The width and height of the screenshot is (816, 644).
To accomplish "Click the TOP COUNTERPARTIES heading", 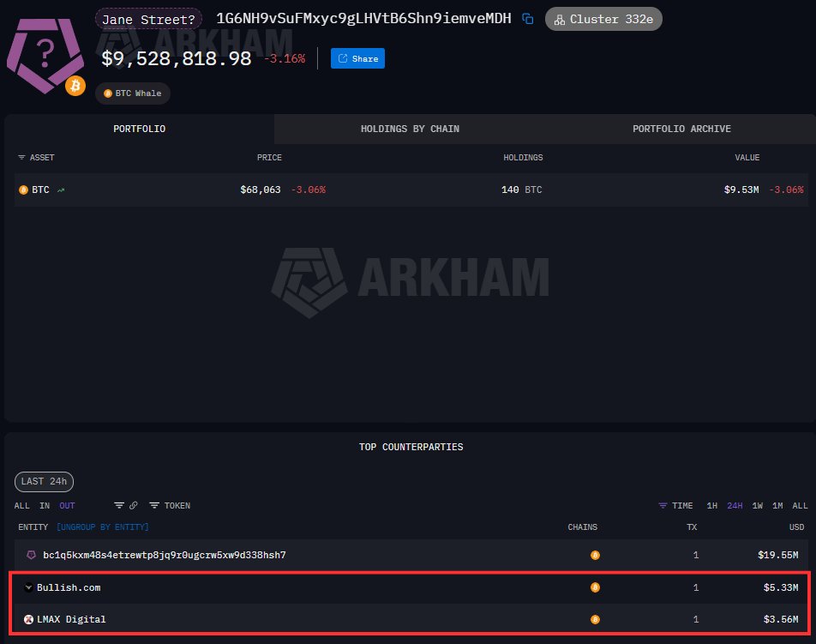I will (x=411, y=447).
